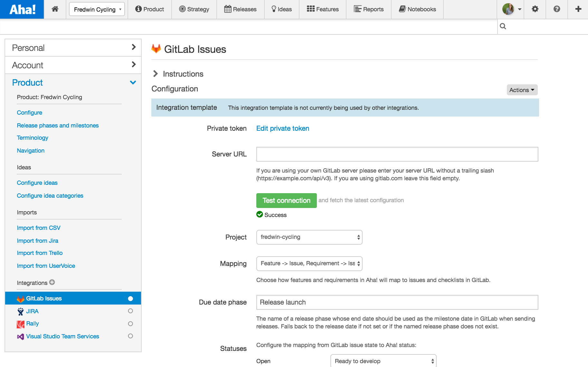Viewport: 588px width, 367px height.
Task: Open the user avatar menu
Action: point(512,9)
